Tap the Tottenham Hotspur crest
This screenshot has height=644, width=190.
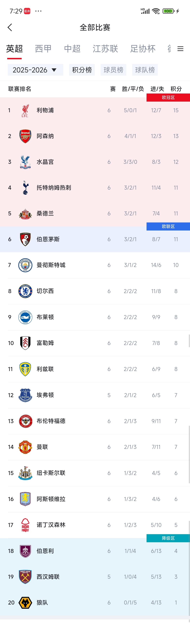pos(25,188)
